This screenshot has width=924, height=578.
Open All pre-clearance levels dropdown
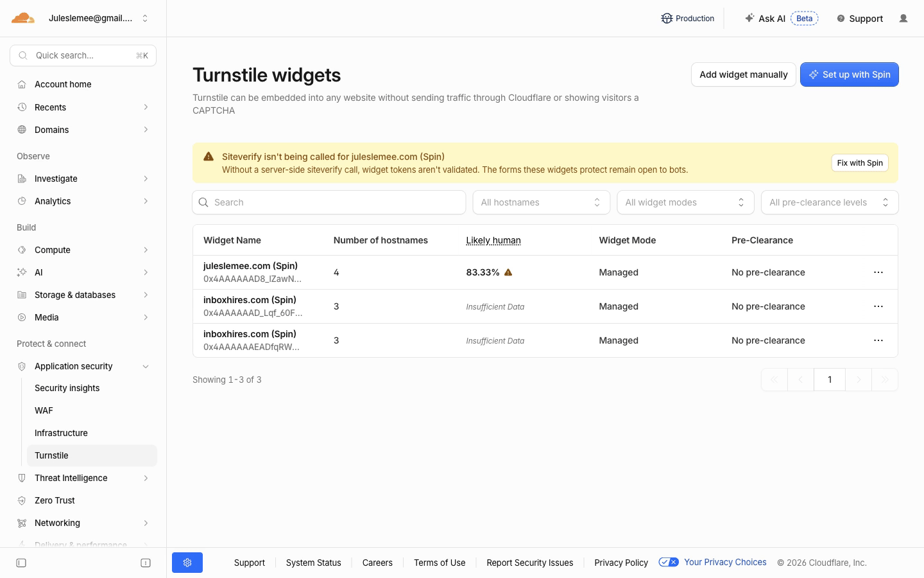point(830,202)
